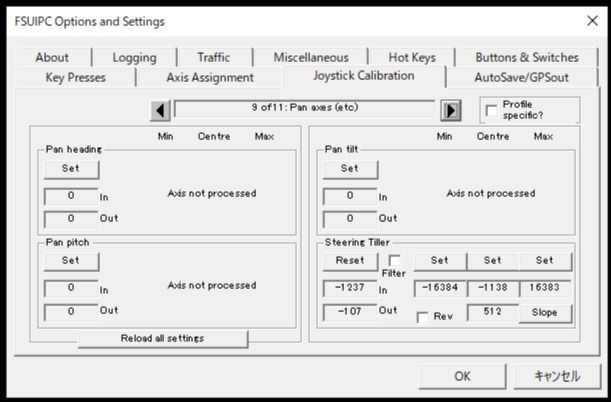Click the 'Pan pitch' group label
611x402 pixels.
[x=67, y=242]
